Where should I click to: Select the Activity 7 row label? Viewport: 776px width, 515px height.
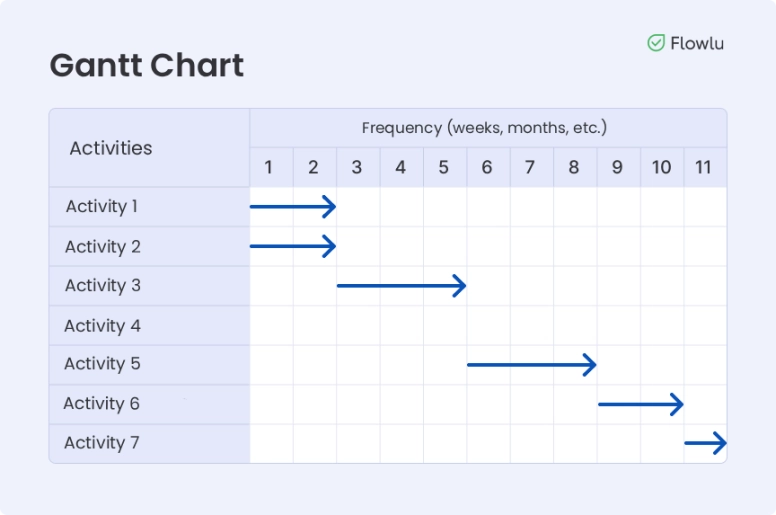click(x=102, y=443)
